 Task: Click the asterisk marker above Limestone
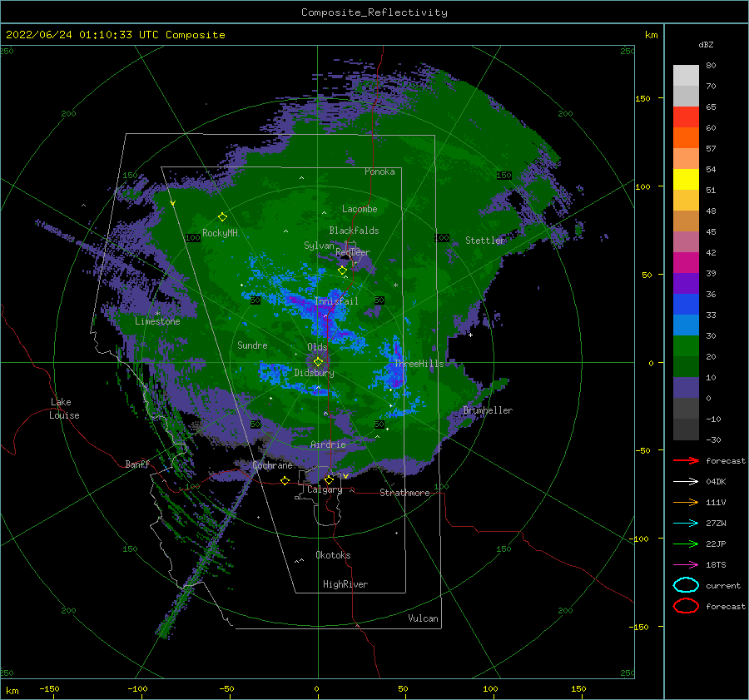click(157, 314)
